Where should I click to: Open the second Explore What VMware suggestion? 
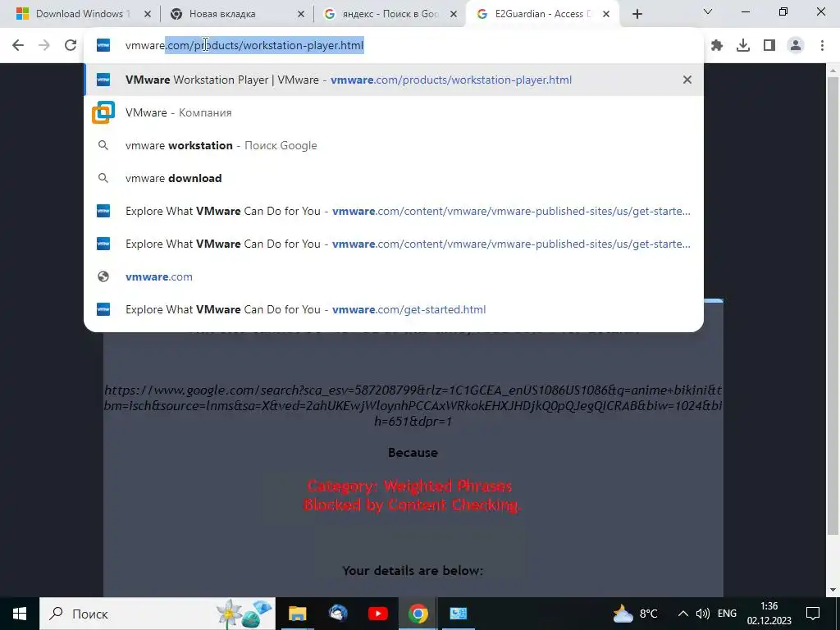[x=394, y=244]
